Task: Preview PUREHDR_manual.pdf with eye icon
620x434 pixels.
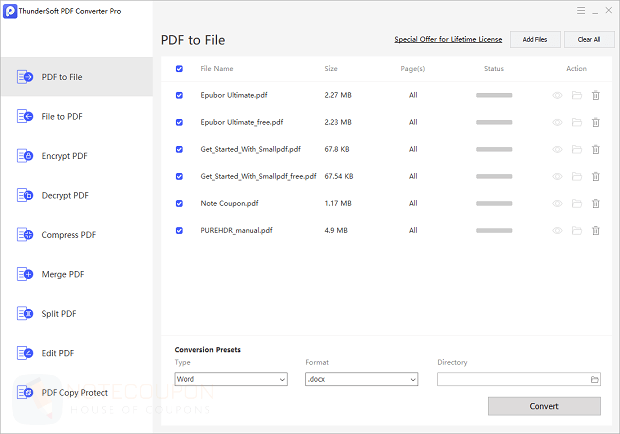Action: pyautogui.click(x=558, y=230)
